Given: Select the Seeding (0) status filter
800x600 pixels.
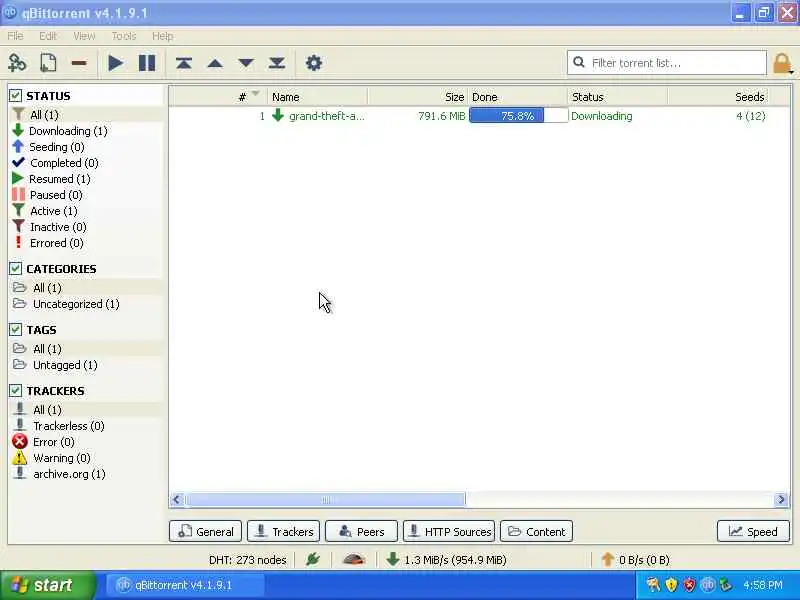Looking at the screenshot, I should click(56, 147).
